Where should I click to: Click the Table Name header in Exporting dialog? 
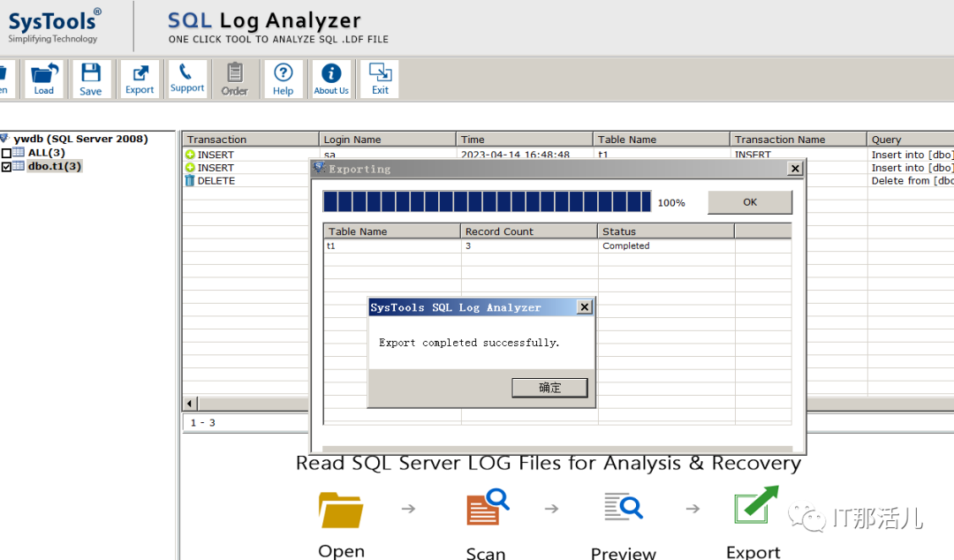point(392,231)
